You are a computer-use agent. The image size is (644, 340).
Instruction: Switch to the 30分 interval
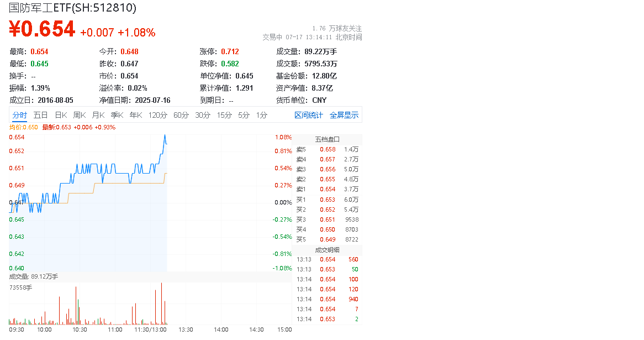(203, 115)
